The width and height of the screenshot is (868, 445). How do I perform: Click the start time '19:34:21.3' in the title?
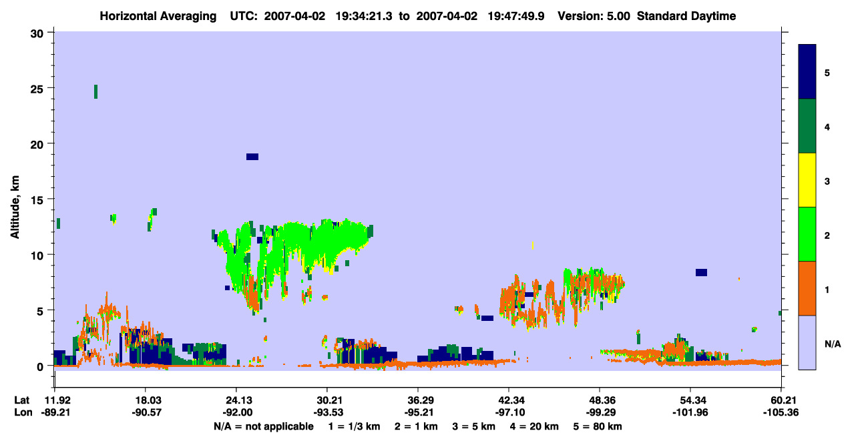pyautogui.click(x=366, y=16)
